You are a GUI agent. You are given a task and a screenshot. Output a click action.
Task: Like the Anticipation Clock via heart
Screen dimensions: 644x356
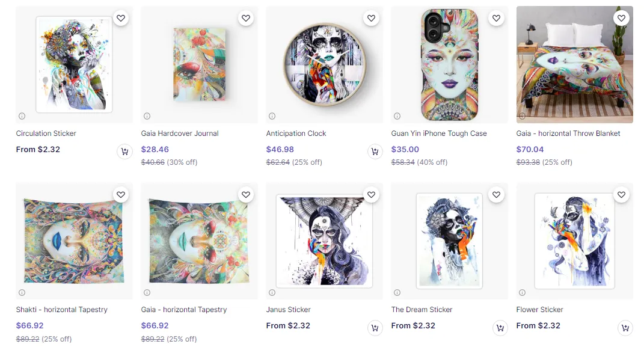[x=371, y=19]
